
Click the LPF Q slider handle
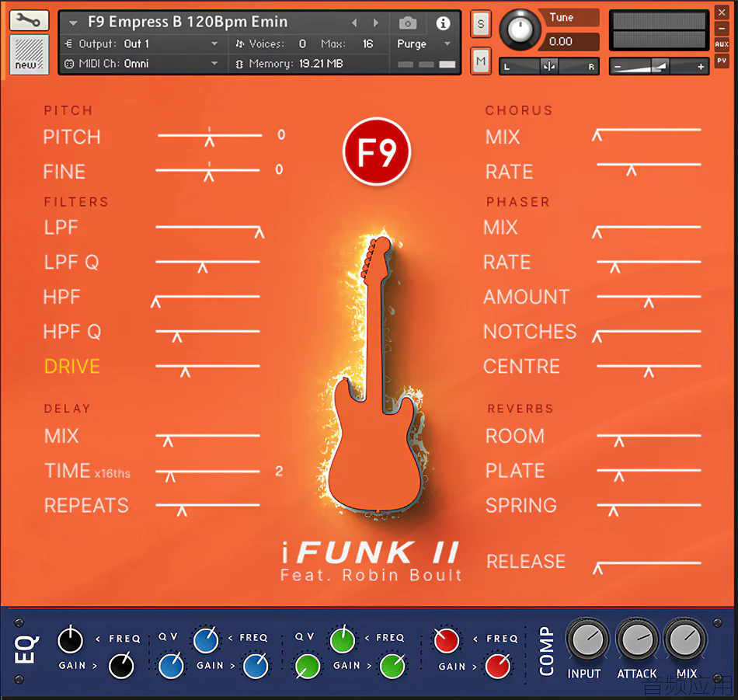point(203,267)
